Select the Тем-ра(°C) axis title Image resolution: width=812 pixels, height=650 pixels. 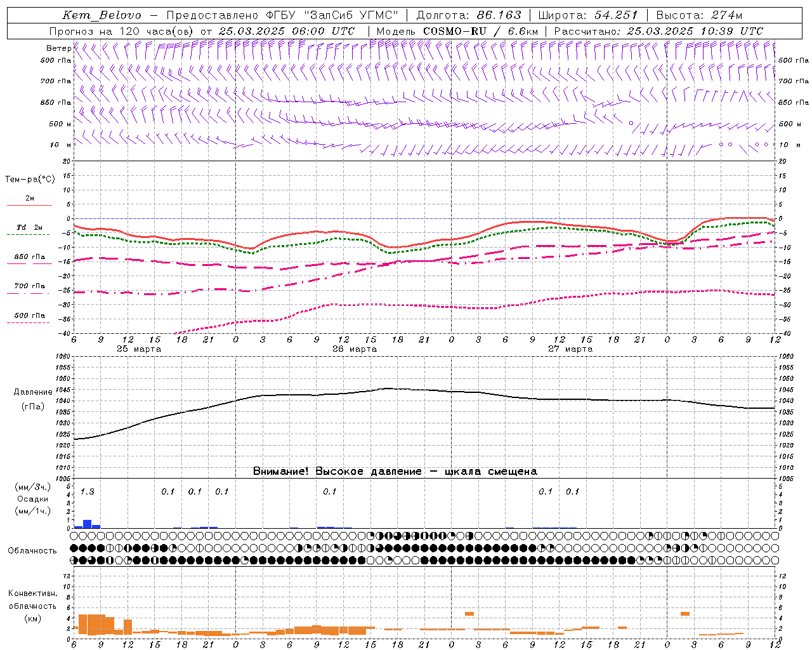click(30, 180)
